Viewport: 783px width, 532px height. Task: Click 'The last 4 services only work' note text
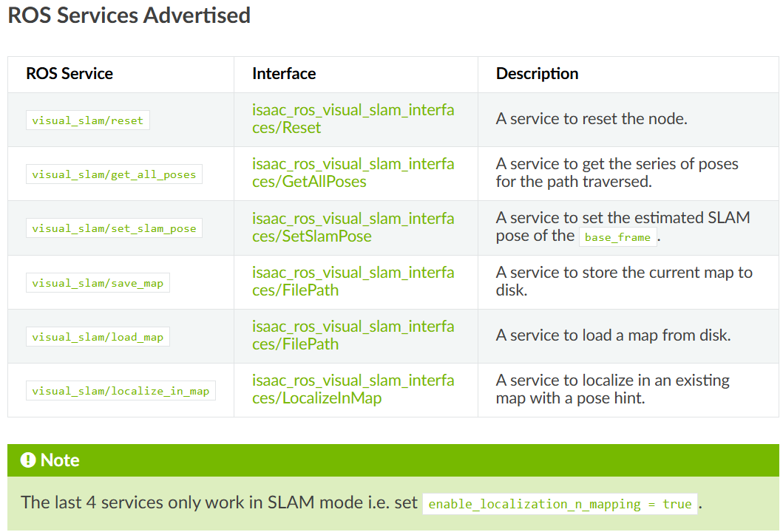point(219,502)
